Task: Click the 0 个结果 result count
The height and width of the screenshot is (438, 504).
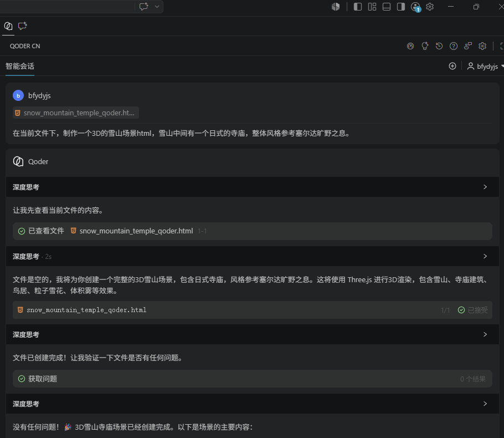Action: (x=473, y=379)
